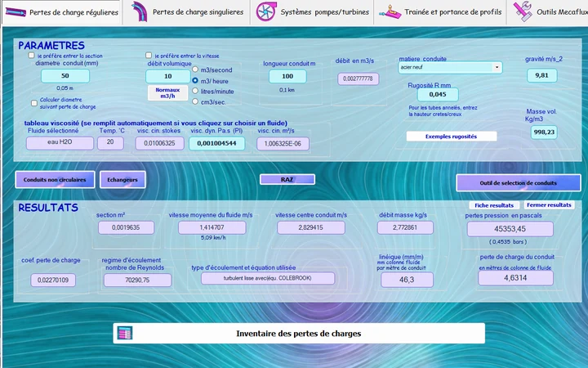Click the RAZ reset button
588x368 pixels.
(x=287, y=179)
